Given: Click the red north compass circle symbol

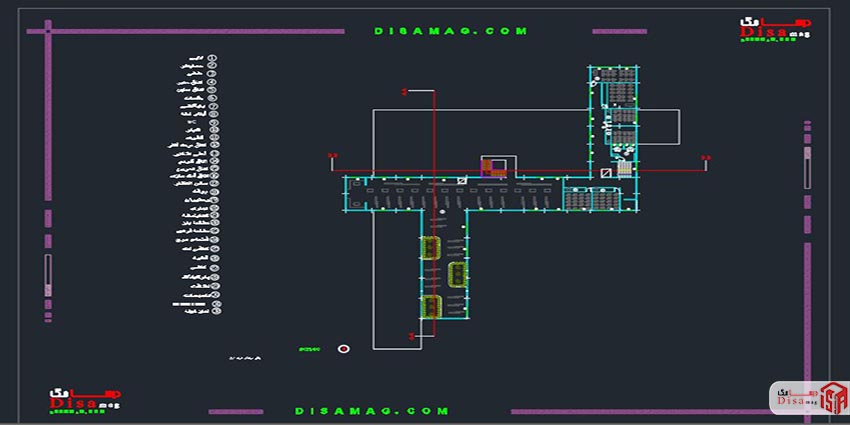Looking at the screenshot, I should tap(344, 349).
